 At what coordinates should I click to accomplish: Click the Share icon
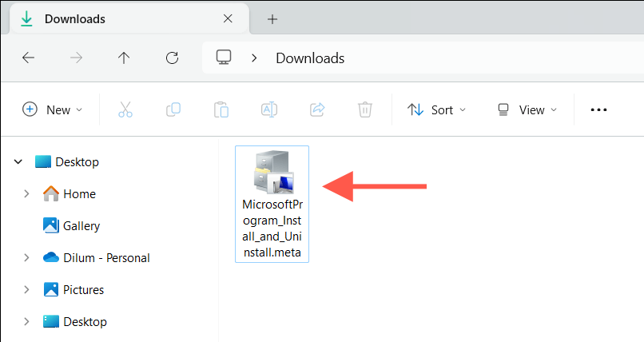pos(317,109)
